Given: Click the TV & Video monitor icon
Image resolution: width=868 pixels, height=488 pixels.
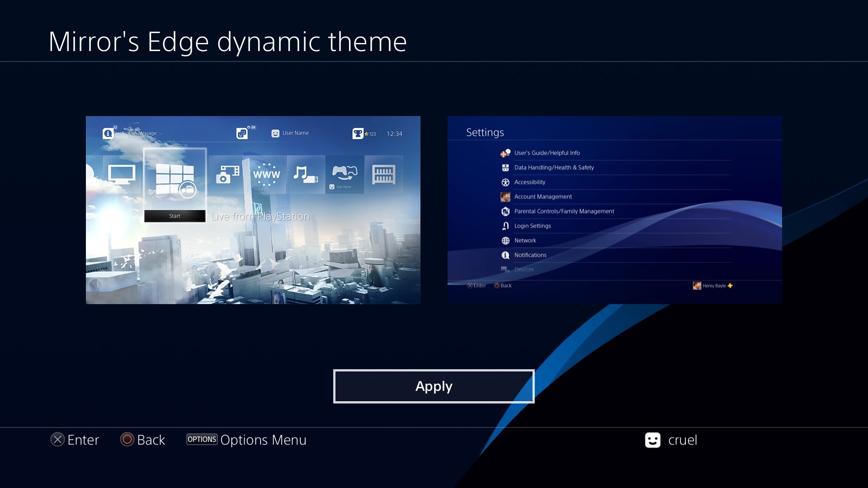Looking at the screenshot, I should pos(122,174).
